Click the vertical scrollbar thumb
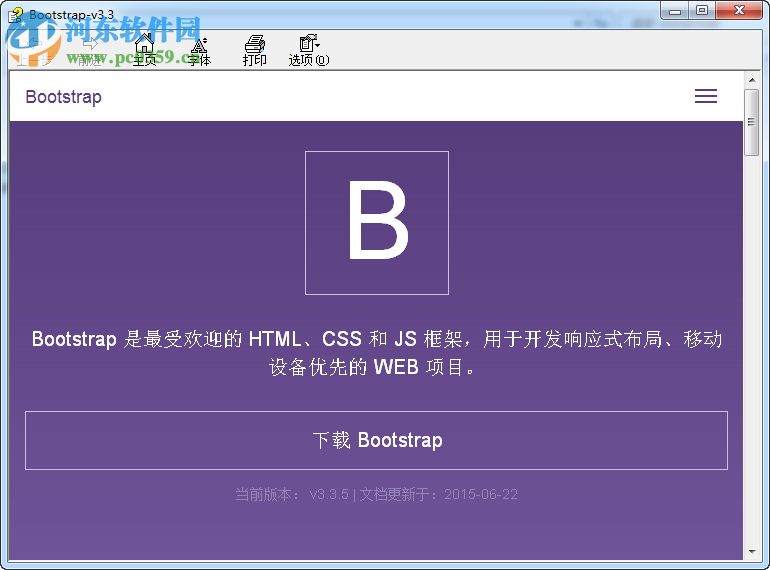The height and width of the screenshot is (570, 770). pyautogui.click(x=751, y=122)
